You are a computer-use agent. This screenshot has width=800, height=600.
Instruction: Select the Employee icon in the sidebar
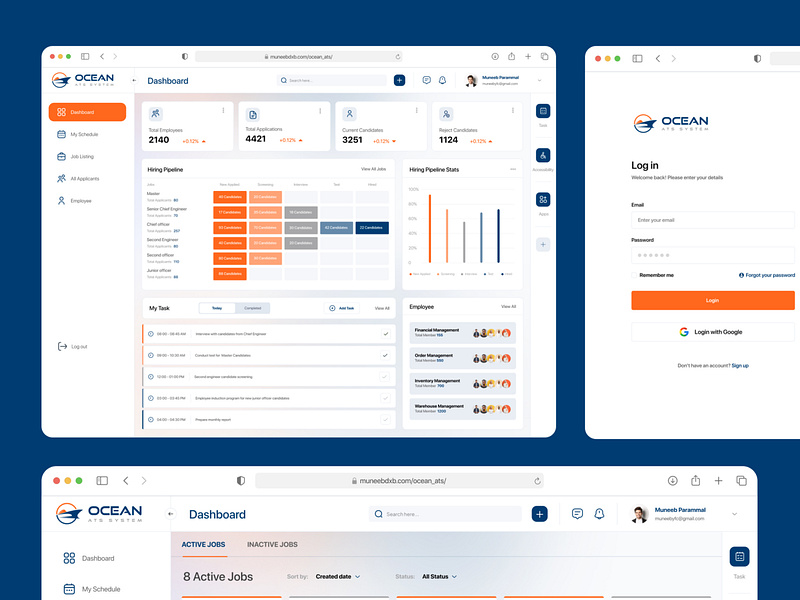(60, 199)
